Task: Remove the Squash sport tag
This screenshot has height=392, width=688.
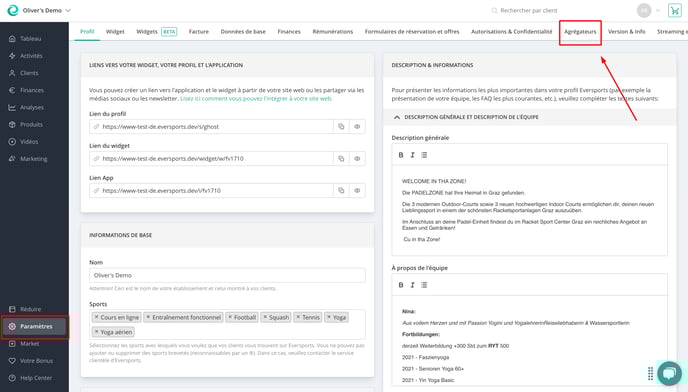Action: [x=265, y=317]
